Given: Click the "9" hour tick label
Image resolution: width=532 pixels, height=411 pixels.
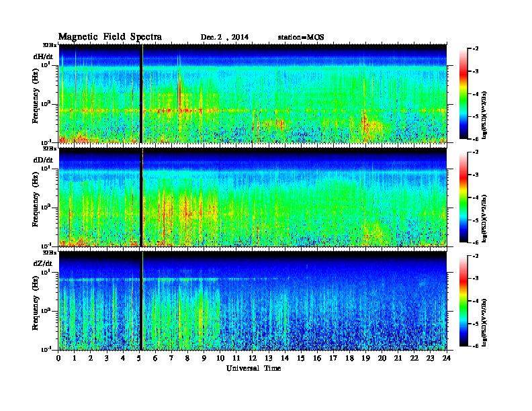Looking at the screenshot, I should [204, 358].
